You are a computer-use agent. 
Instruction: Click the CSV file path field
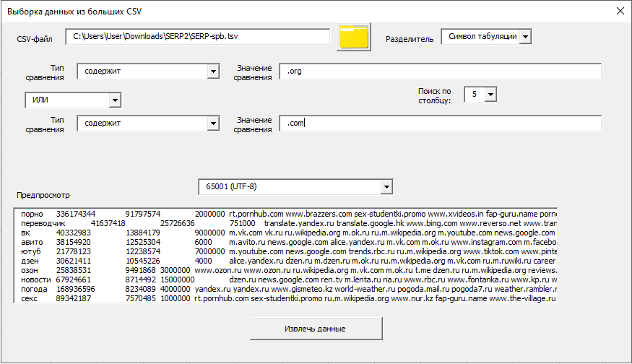coord(197,37)
